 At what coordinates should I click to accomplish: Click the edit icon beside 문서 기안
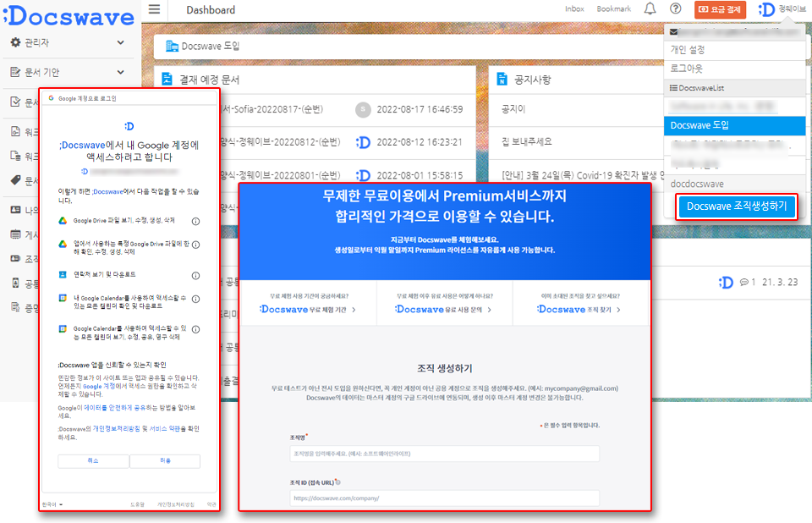(15, 72)
